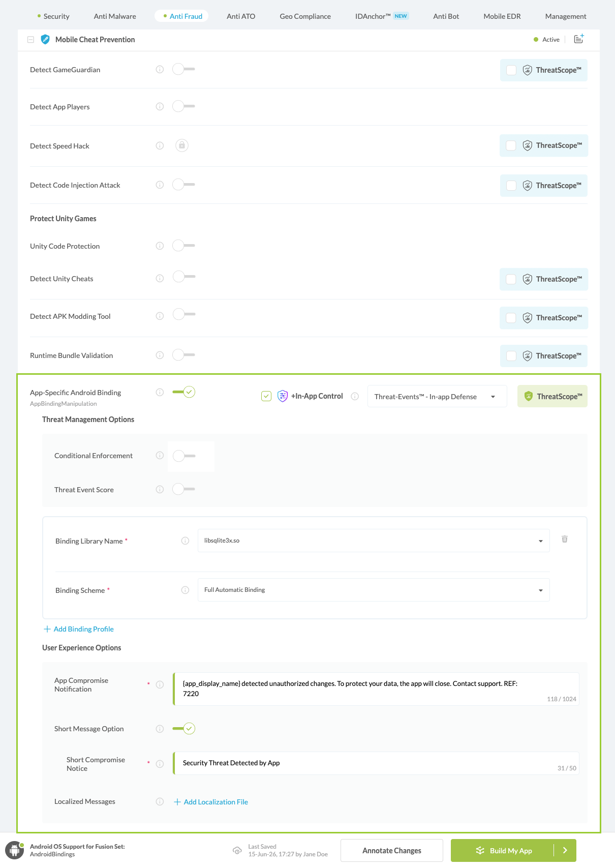Viewport: 615px width, 868px height.
Task: Open build options arrow next to Build My App
Action: [565, 850]
